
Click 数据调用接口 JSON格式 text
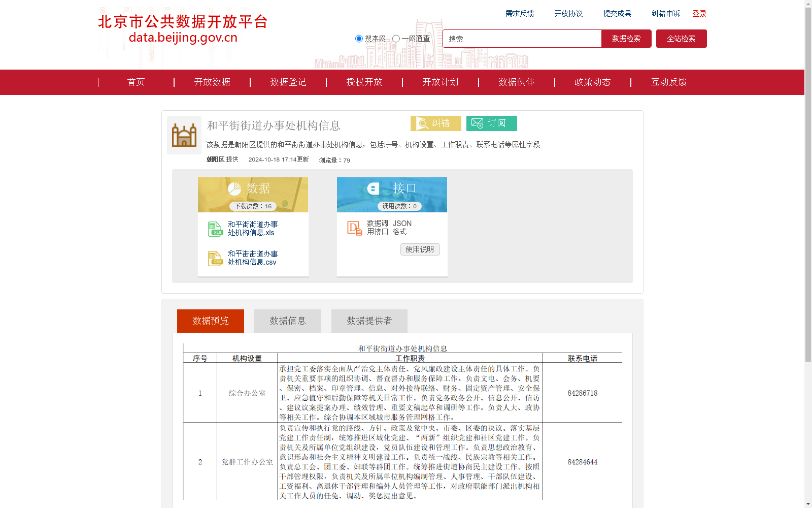click(x=389, y=228)
